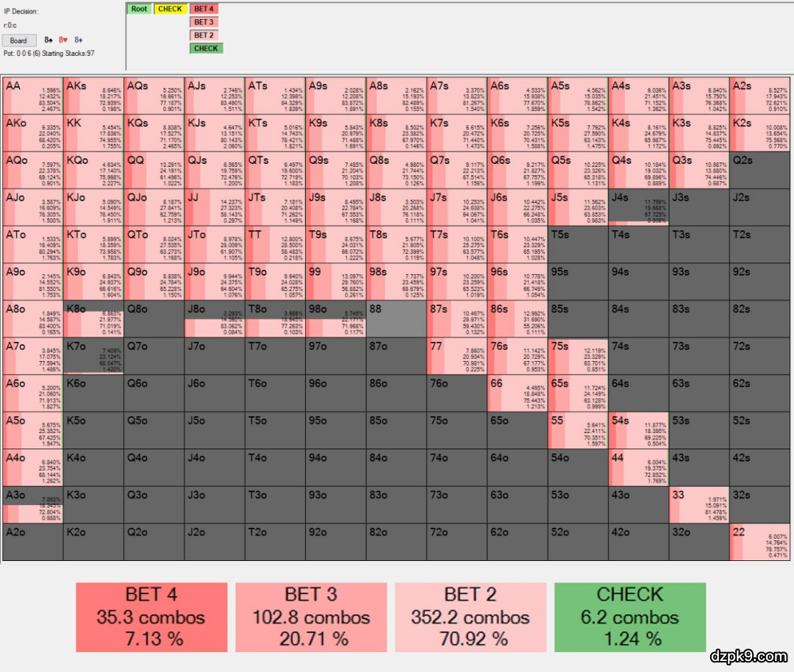Click the BET 4 35.3 combos summary box

tap(151, 617)
